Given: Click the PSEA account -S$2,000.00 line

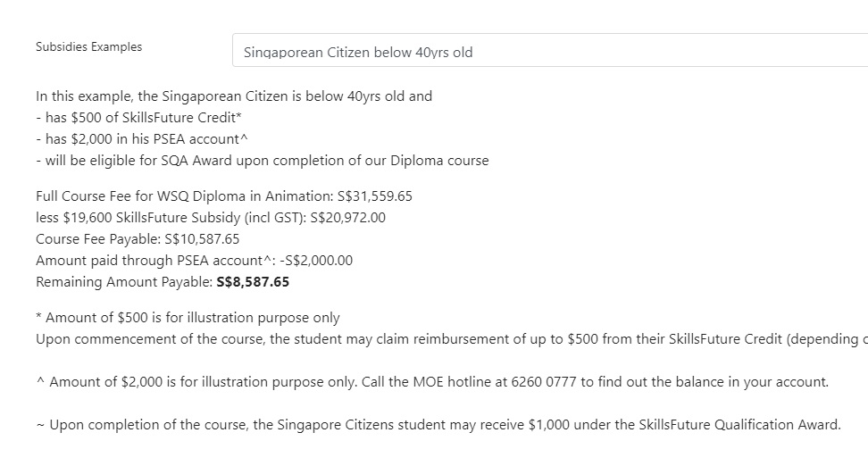Looking at the screenshot, I should click(x=195, y=261).
